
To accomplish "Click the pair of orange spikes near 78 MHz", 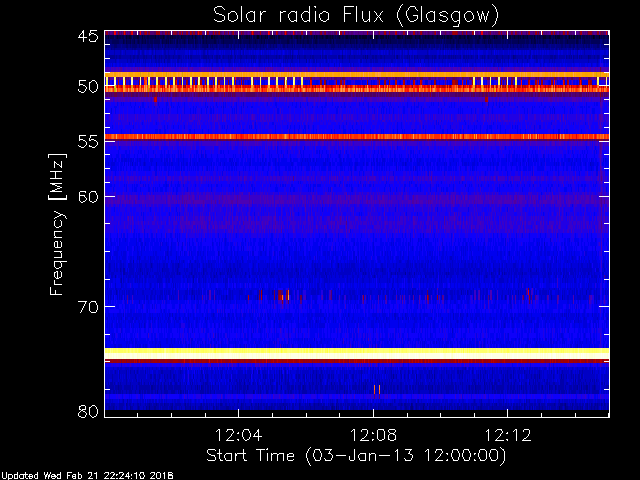I will click(377, 389).
